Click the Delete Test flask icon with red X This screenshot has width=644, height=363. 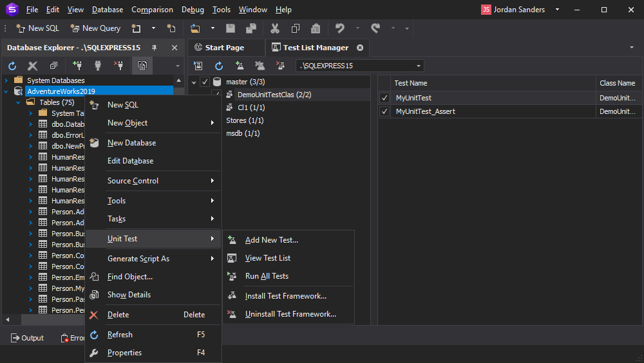point(281,66)
